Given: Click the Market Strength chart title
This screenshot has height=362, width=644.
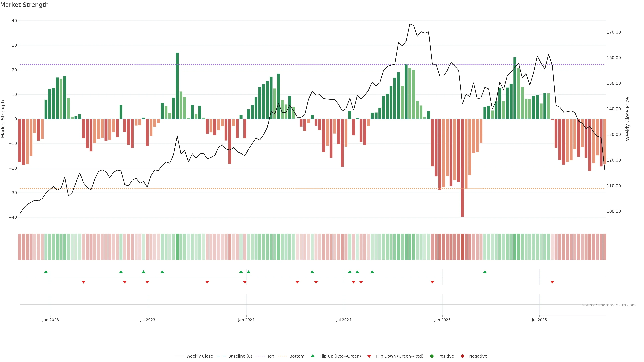Looking at the screenshot, I should pyautogui.click(x=24, y=5).
